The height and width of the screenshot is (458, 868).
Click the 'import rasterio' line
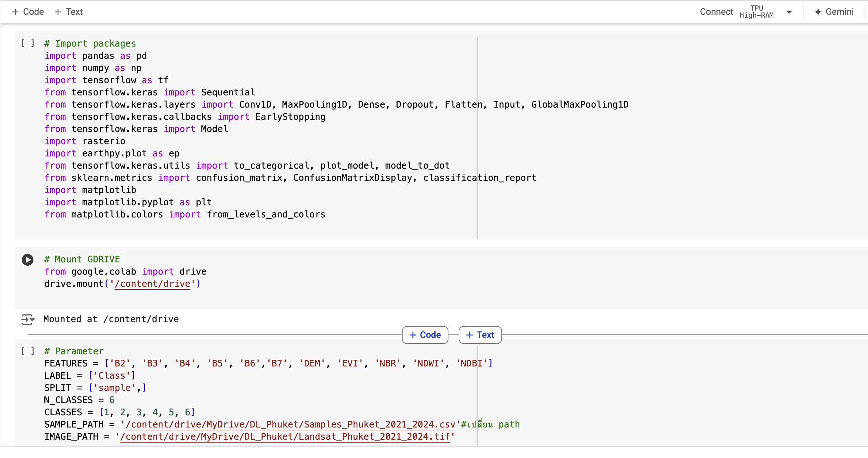pyautogui.click(x=85, y=141)
